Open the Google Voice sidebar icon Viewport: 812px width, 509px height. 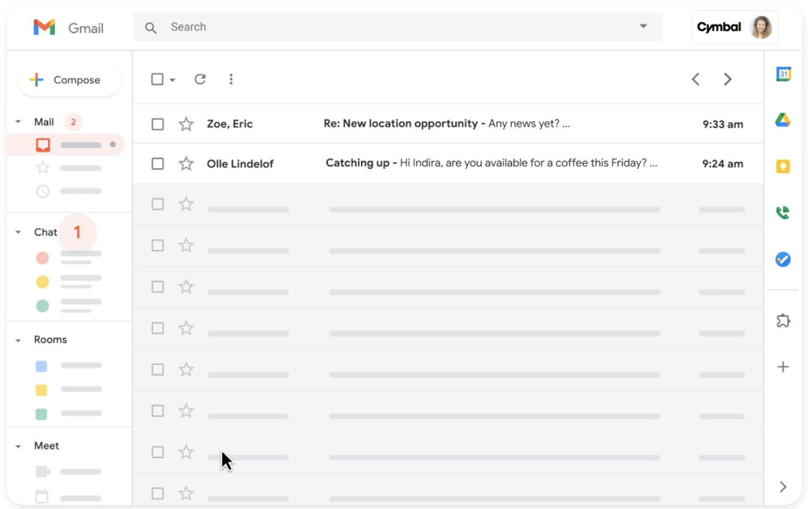point(784,212)
